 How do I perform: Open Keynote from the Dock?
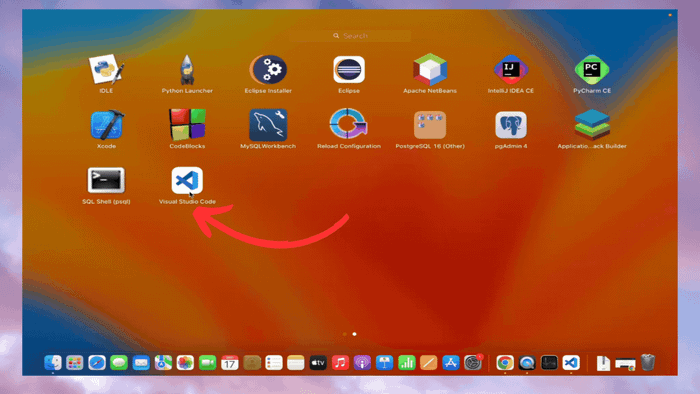384,363
